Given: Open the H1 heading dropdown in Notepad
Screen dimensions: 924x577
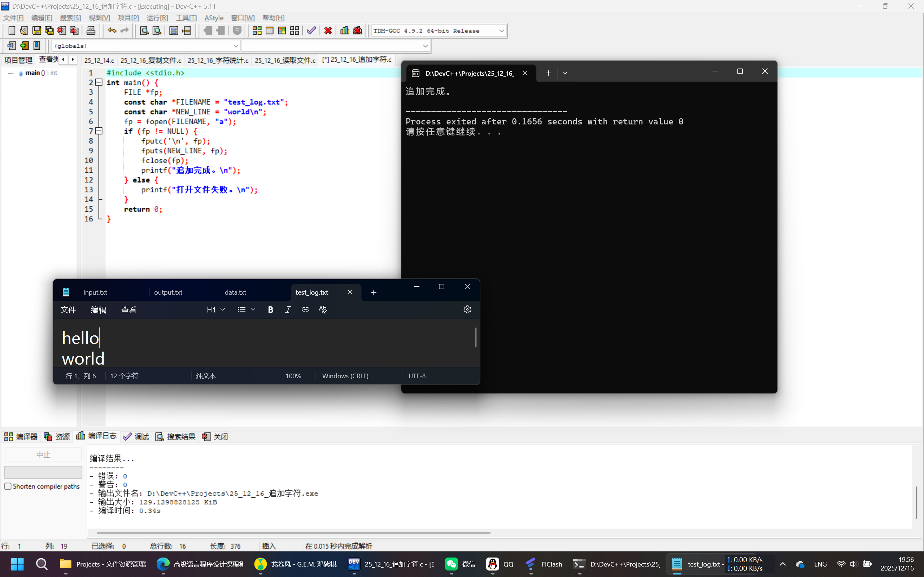Looking at the screenshot, I should tap(216, 309).
